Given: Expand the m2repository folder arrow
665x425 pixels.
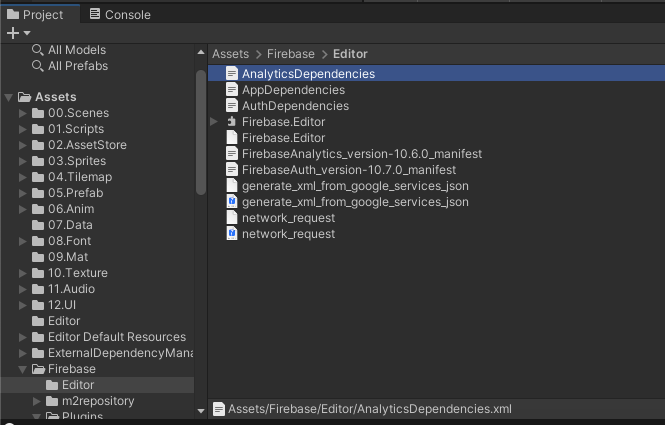Looking at the screenshot, I should click(x=37, y=401).
